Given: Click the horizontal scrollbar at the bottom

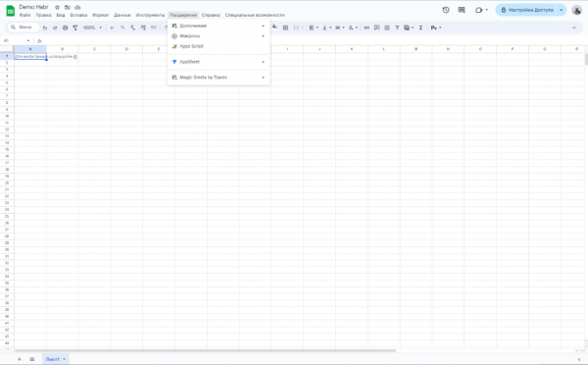Looking at the screenshot, I should pos(205,350).
